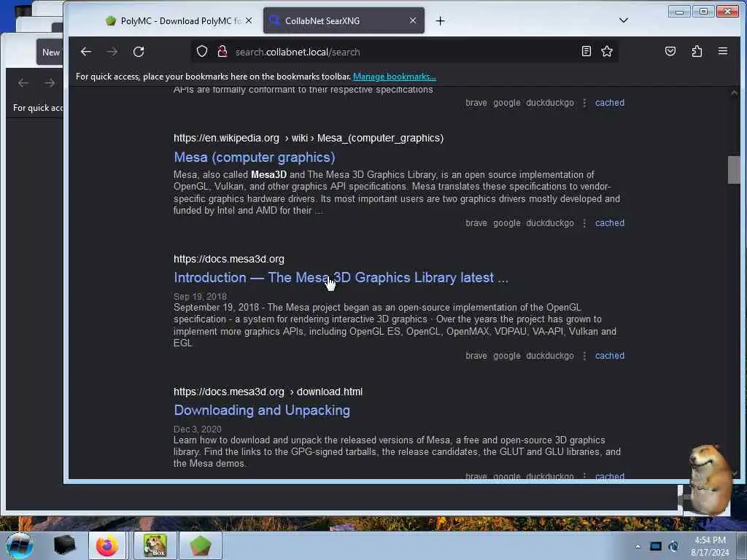Select the New tab in background window
The width and height of the screenshot is (747, 560).
[x=50, y=52]
